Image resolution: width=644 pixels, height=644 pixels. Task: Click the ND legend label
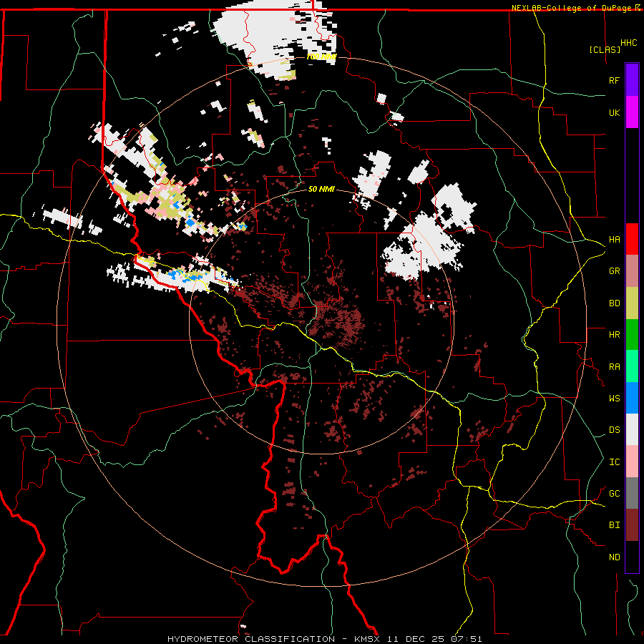(x=614, y=557)
